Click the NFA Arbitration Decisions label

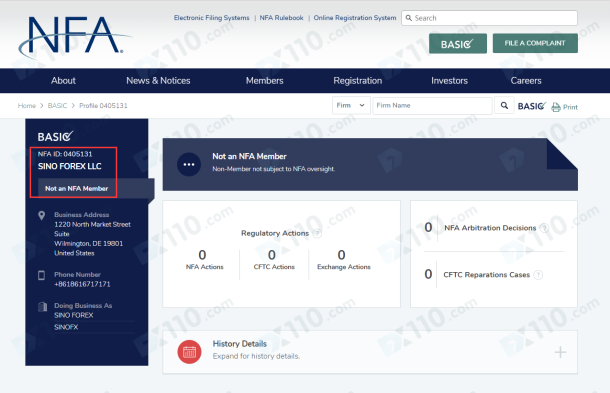pos(490,228)
